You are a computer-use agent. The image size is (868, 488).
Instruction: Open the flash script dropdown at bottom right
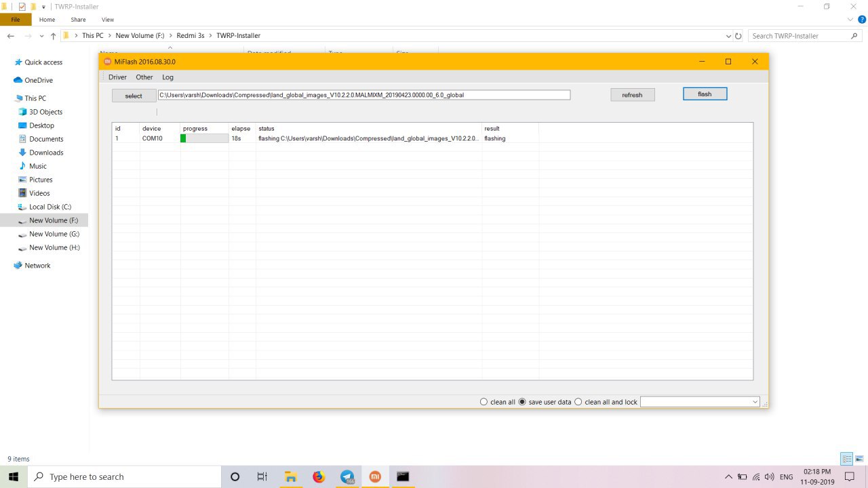click(700, 402)
